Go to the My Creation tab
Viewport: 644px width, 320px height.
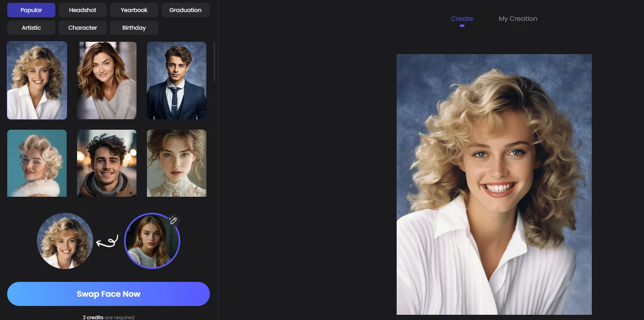(x=518, y=19)
